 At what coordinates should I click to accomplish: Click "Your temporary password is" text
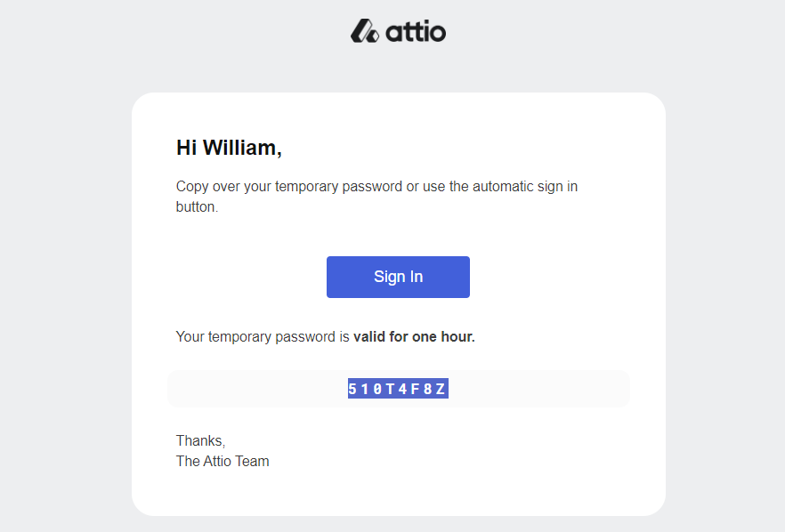[x=263, y=337]
